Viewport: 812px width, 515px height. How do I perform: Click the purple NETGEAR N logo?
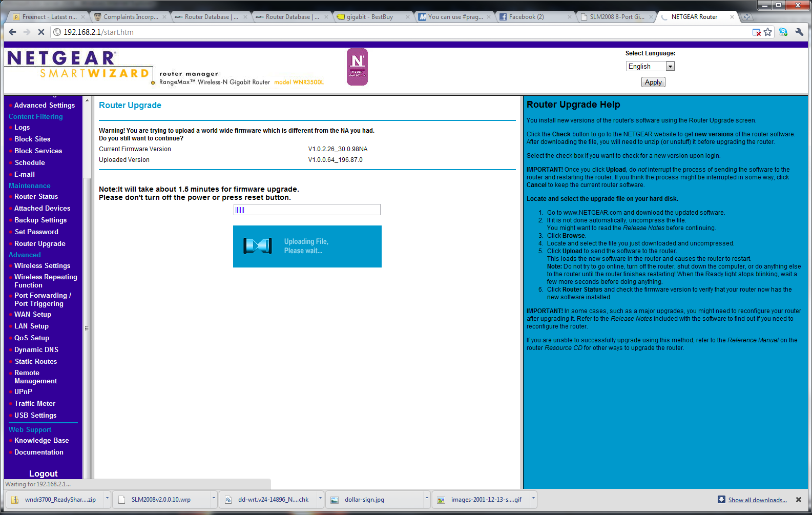click(x=357, y=67)
